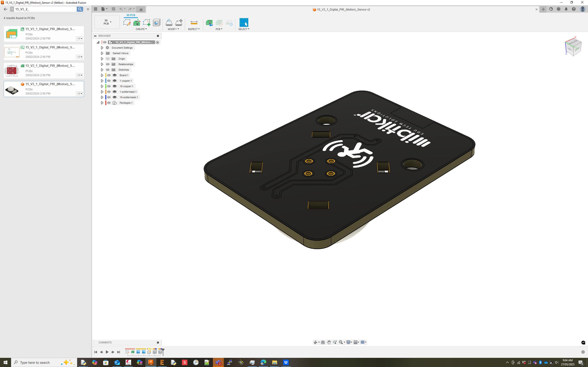Viewport: 588px width, 367px height.
Task: Toggle visibility of Packages:1
Action: tap(109, 103)
